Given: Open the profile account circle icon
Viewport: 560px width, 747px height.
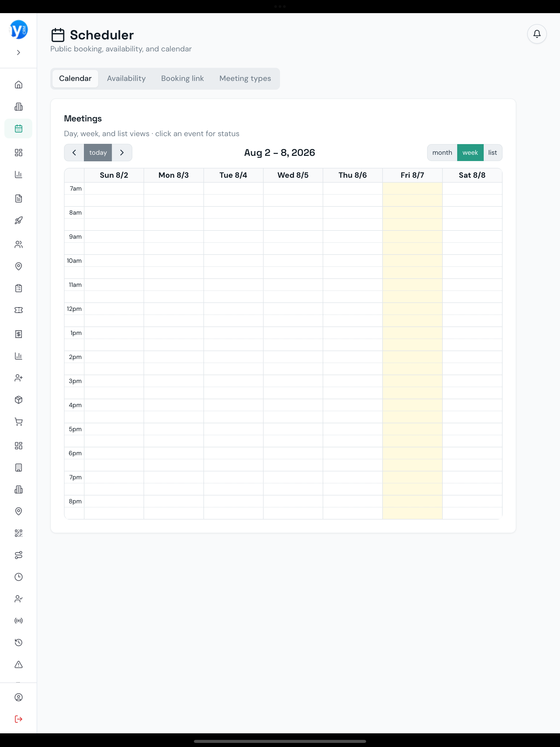Looking at the screenshot, I should click(x=19, y=697).
